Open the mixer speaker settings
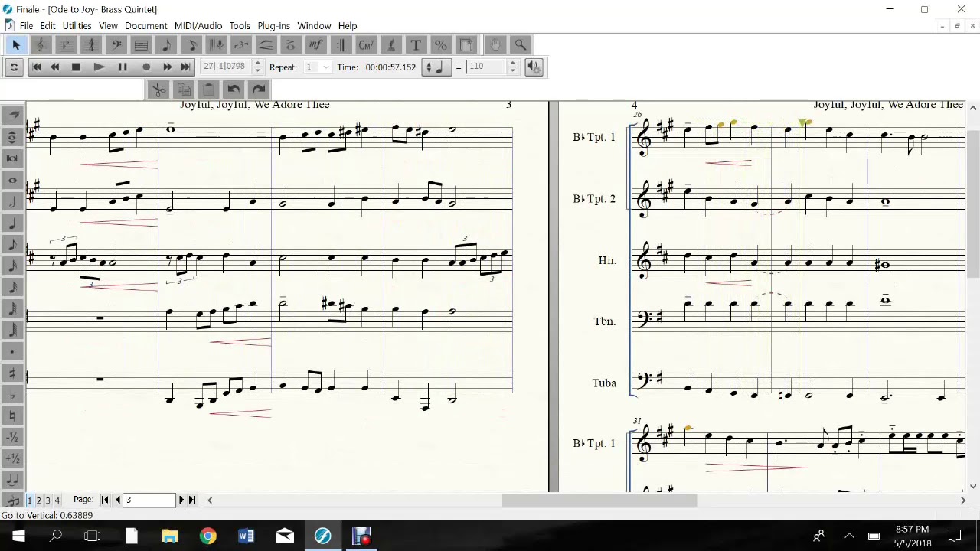 pos(534,67)
